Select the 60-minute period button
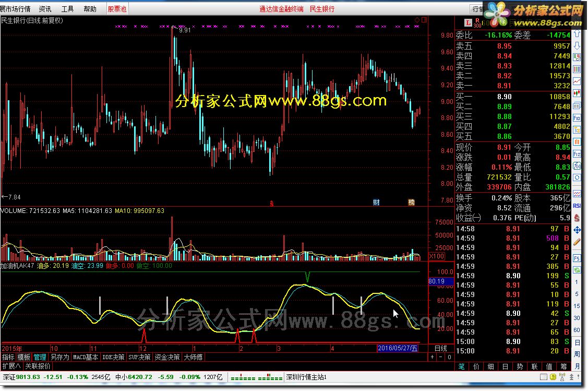 (x=577, y=330)
